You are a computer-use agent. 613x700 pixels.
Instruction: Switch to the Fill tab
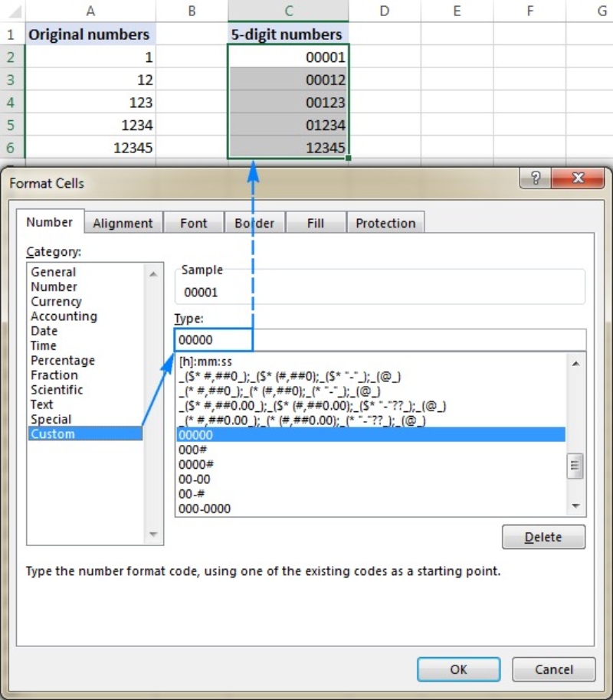(x=316, y=223)
